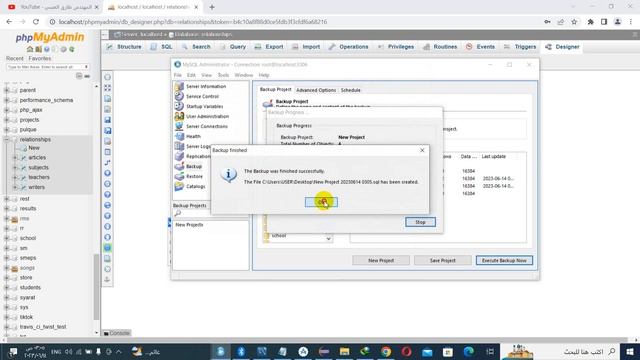640x360 pixels.
Task: Open a new browser tab
Action: pos(212,7)
